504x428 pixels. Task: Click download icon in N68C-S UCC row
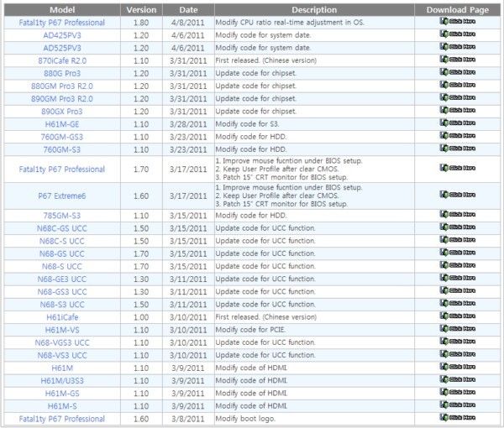[x=458, y=240]
